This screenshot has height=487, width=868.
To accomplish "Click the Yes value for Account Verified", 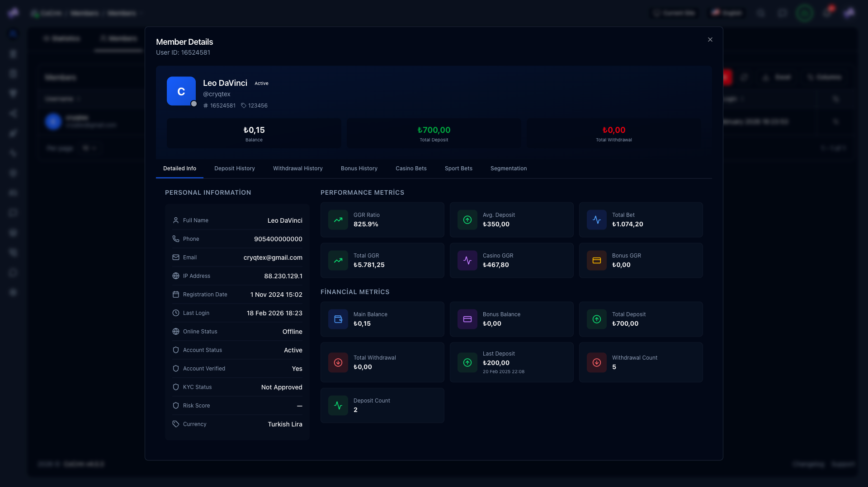I will (x=297, y=369).
